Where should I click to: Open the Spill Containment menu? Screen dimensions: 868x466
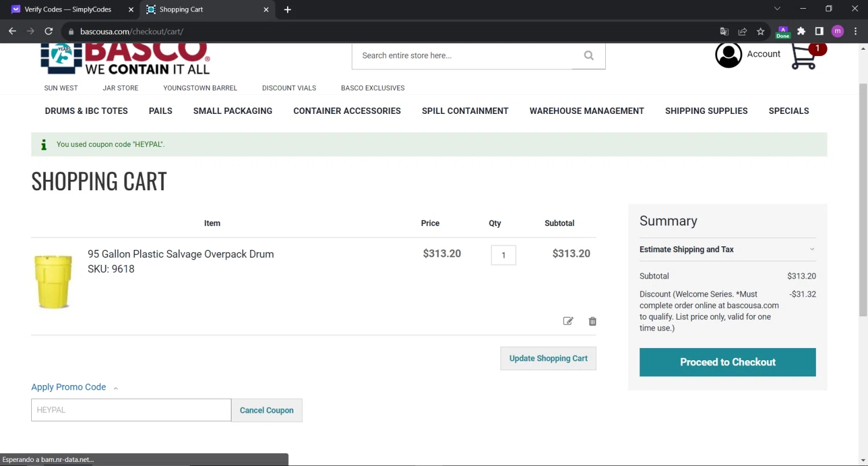(x=465, y=111)
